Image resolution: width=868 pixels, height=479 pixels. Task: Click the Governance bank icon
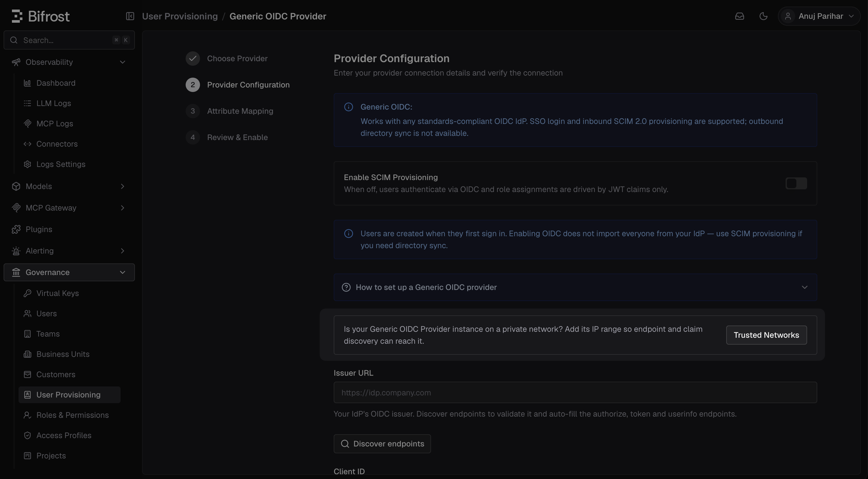point(16,272)
